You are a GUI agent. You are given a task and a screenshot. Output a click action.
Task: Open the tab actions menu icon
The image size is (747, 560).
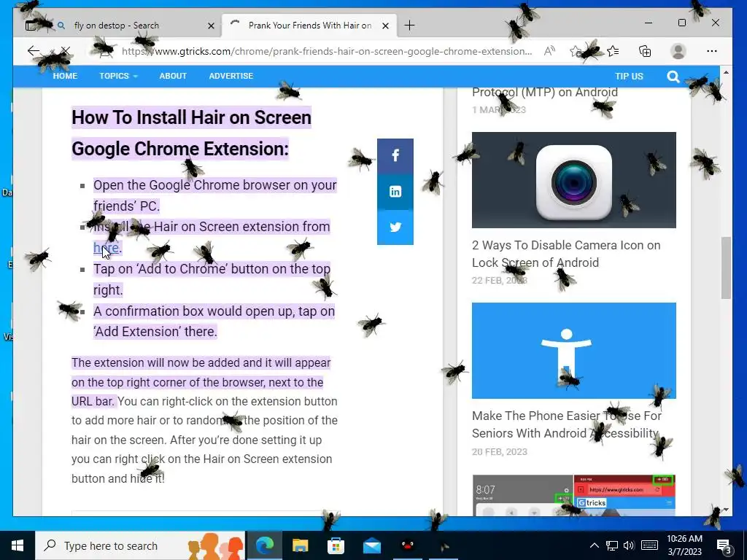point(31,26)
